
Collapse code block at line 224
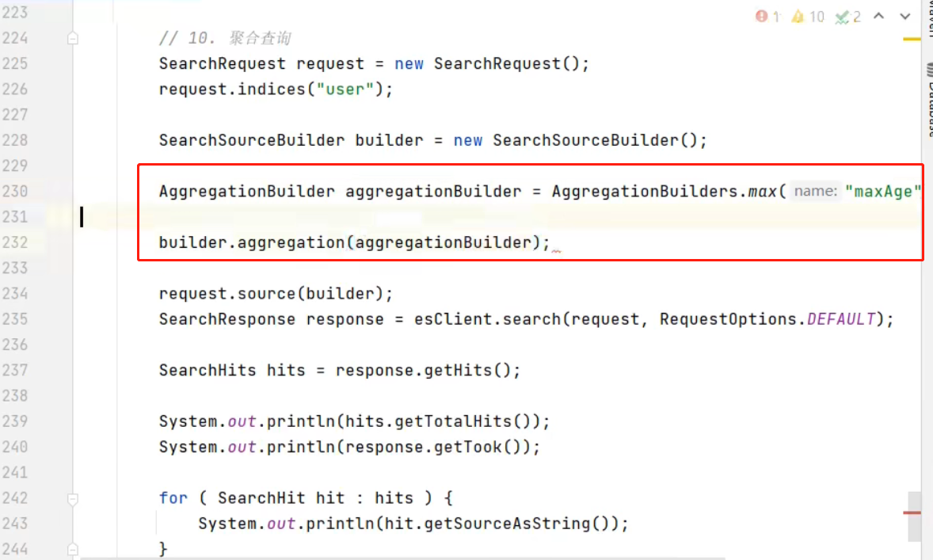pyautogui.click(x=73, y=39)
